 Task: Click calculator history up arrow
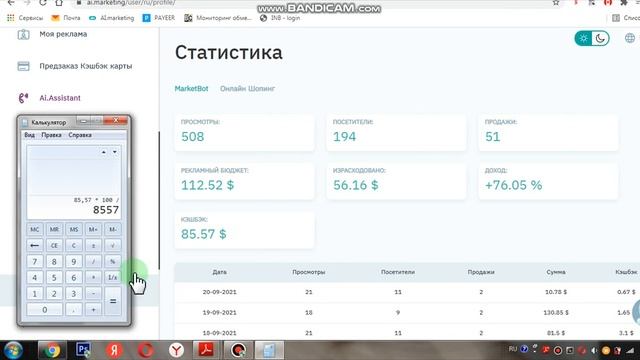click(x=104, y=152)
